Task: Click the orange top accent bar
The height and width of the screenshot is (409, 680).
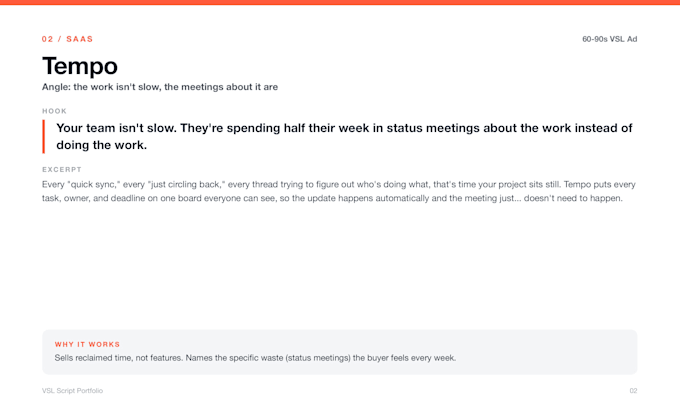Action: (340, 2)
